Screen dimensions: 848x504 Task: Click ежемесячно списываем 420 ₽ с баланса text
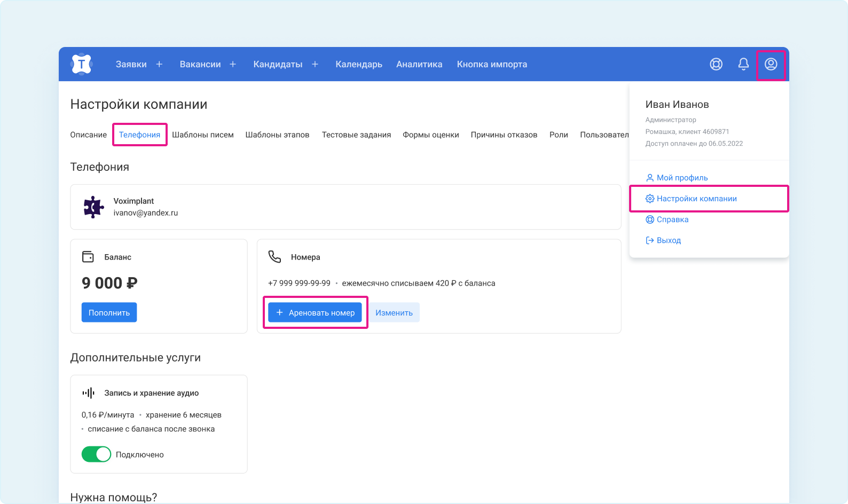click(419, 283)
